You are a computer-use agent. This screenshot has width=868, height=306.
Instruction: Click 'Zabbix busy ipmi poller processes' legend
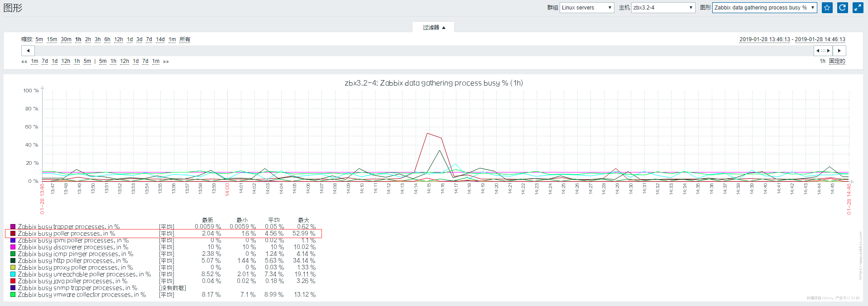pyautogui.click(x=73, y=240)
